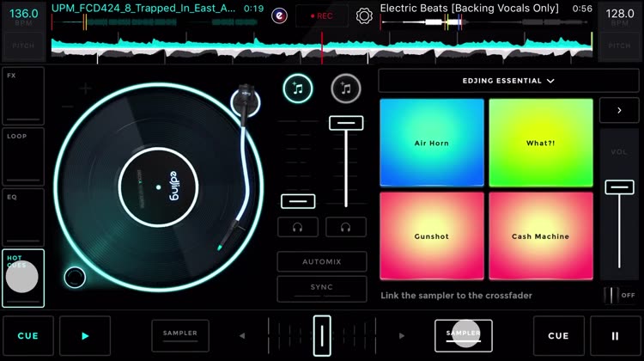Click the red playhead on waveform
This screenshot has height=361, width=644.
pyautogui.click(x=322, y=48)
